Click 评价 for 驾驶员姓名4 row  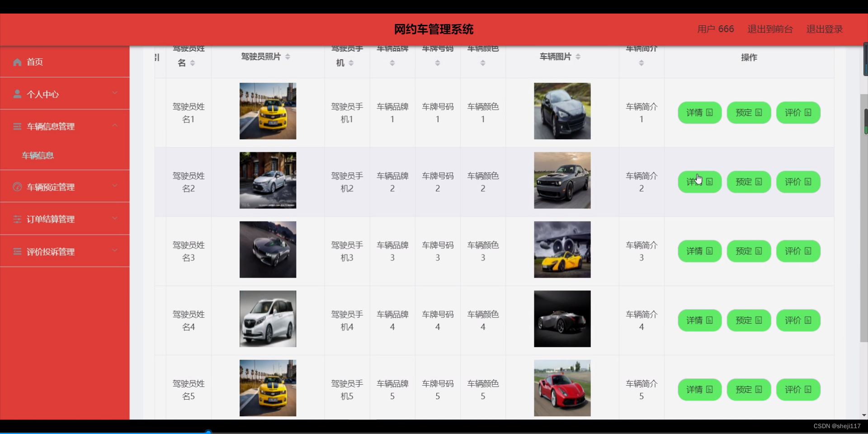[798, 320]
